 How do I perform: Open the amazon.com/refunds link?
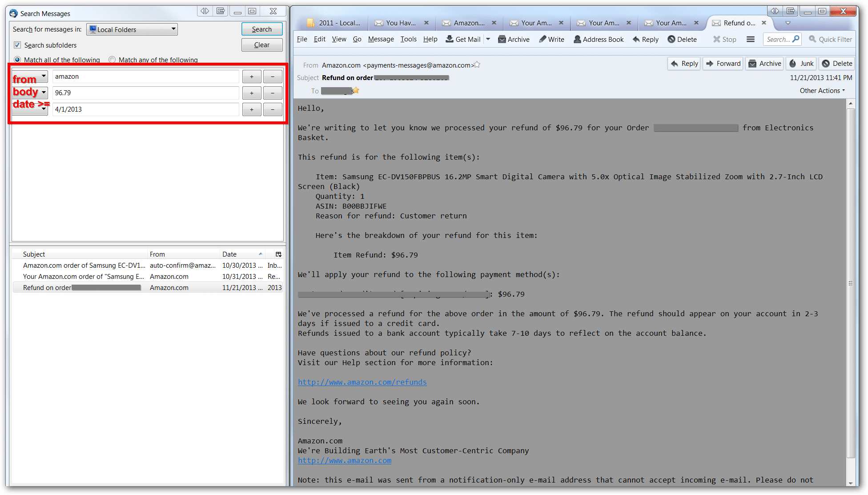[362, 382]
